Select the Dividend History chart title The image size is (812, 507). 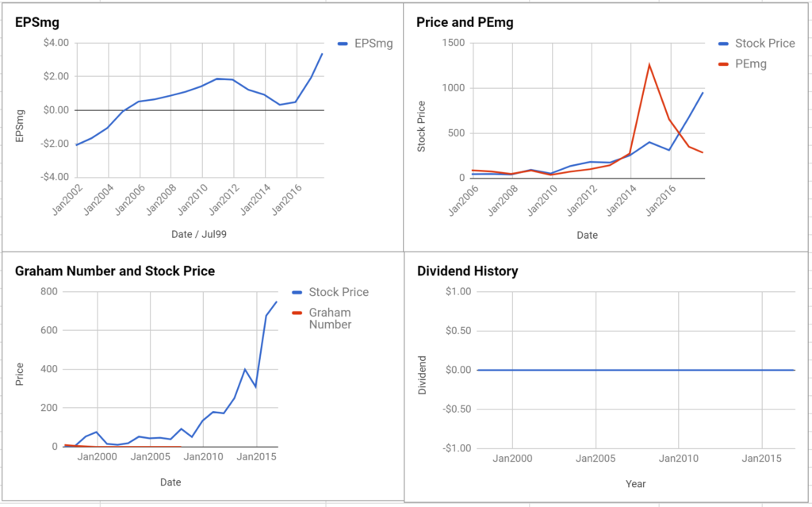click(x=467, y=271)
